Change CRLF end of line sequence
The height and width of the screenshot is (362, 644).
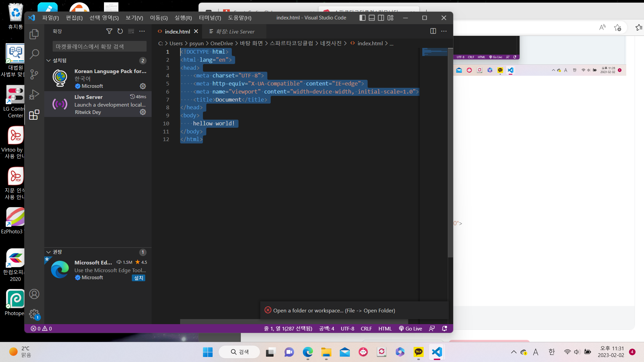tap(366, 329)
